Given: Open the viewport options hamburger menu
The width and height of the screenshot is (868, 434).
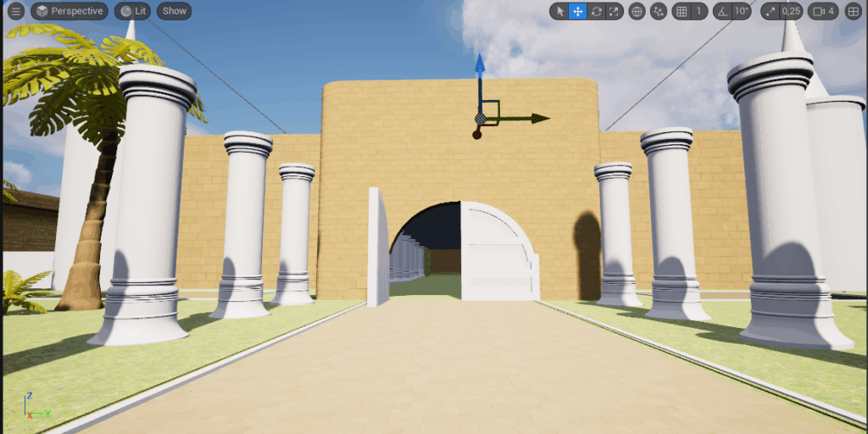Looking at the screenshot, I should 15,11.
